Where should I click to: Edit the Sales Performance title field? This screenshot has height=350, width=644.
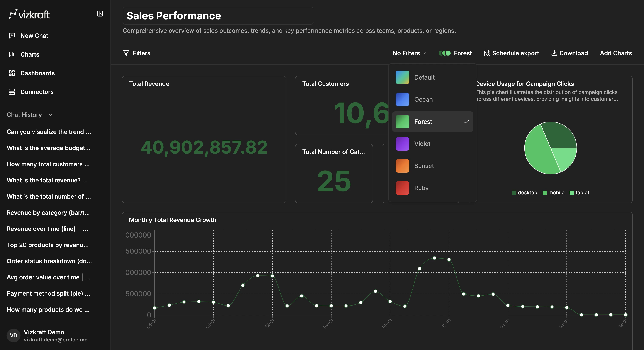pyautogui.click(x=217, y=16)
